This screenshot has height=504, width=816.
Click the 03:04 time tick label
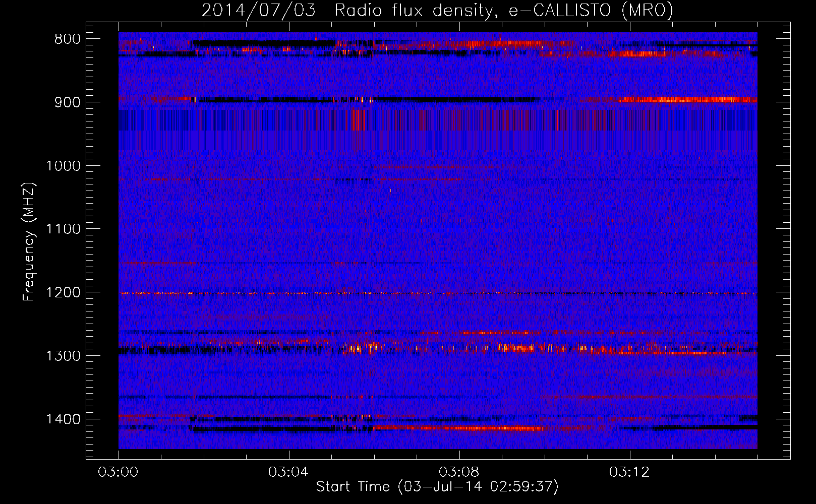[x=288, y=472]
